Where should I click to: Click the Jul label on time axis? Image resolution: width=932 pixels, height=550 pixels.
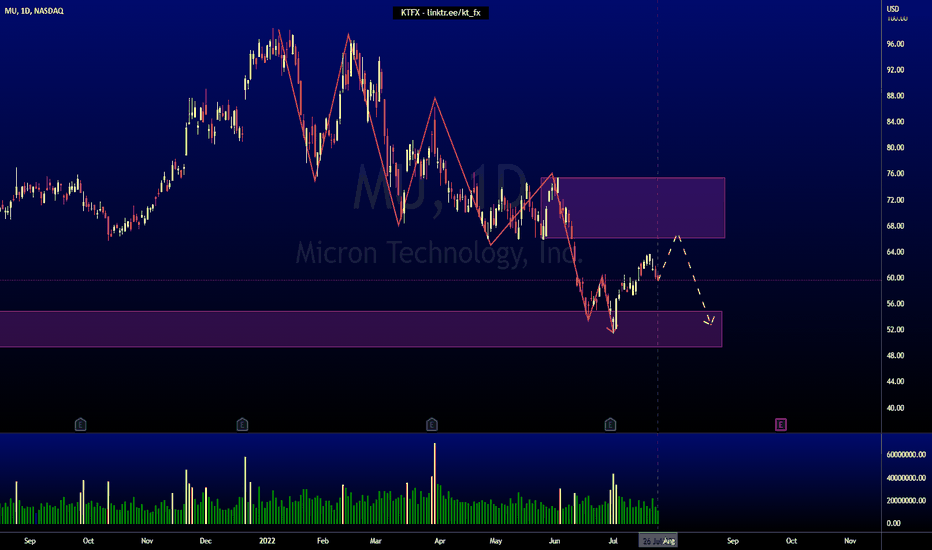[613, 540]
